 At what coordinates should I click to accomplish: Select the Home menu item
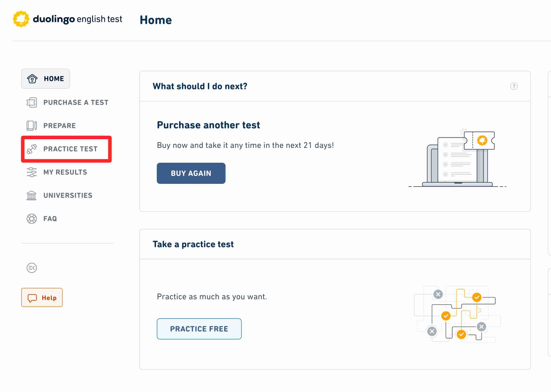(x=46, y=78)
